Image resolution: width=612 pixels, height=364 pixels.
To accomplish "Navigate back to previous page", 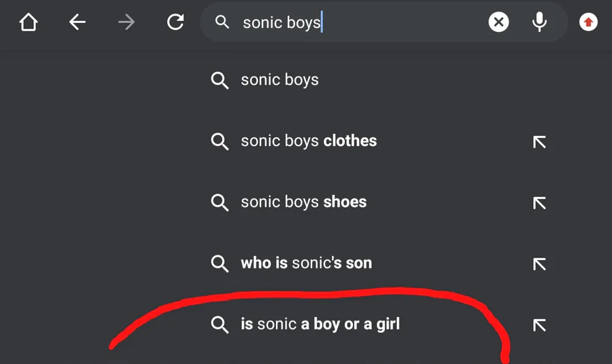I will [x=78, y=22].
